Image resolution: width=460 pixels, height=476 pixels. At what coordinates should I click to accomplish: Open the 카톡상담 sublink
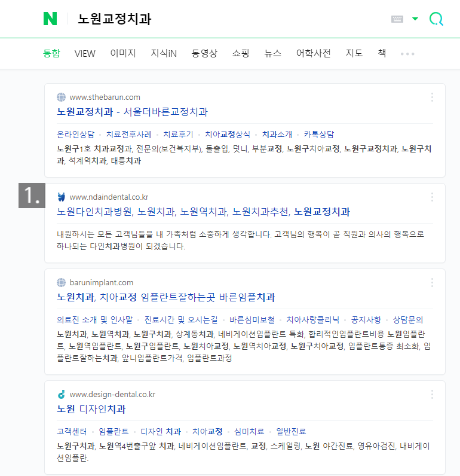point(319,135)
